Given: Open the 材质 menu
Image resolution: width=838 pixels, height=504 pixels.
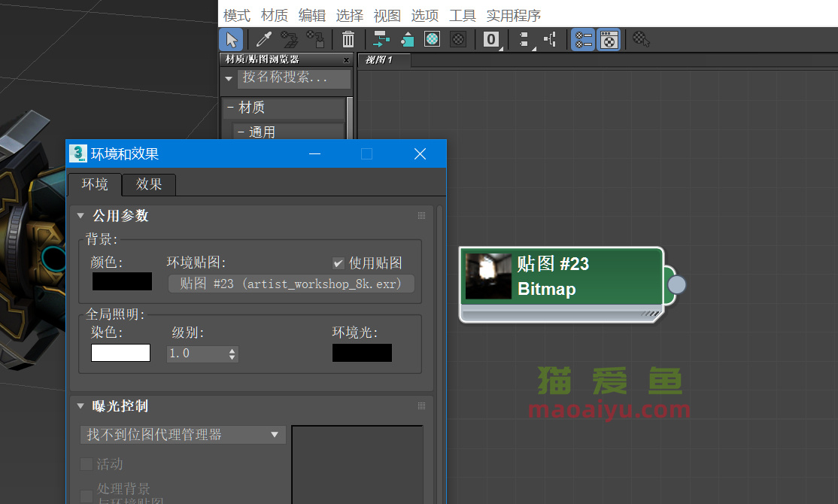Looking at the screenshot, I should click(274, 15).
